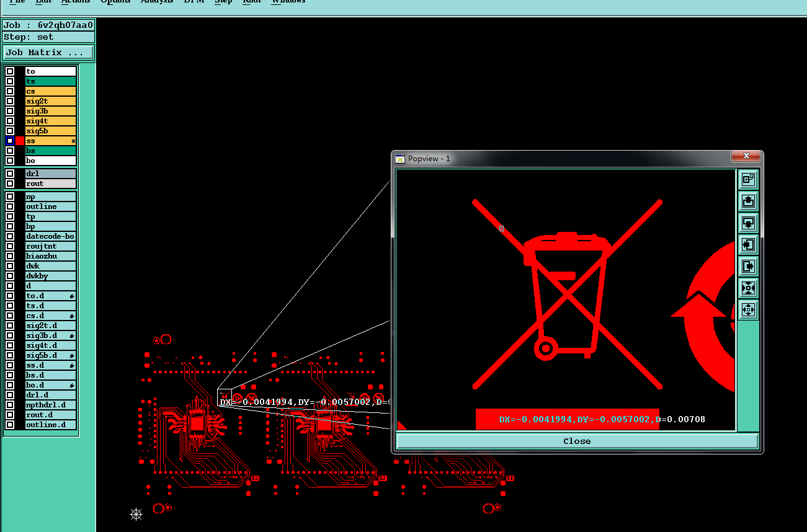Click the Popview zoom-to-window icon
Viewport: 807px width, 532px height.
[x=748, y=180]
